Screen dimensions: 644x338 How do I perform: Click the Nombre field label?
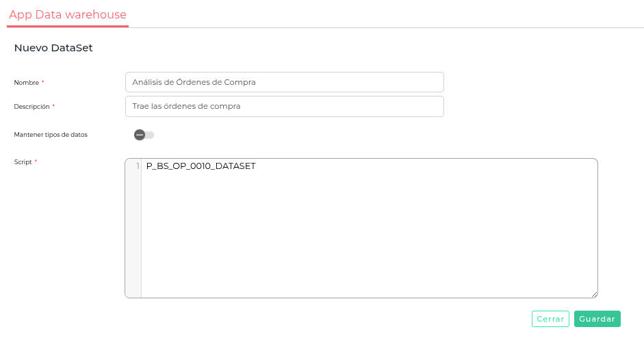pos(26,83)
